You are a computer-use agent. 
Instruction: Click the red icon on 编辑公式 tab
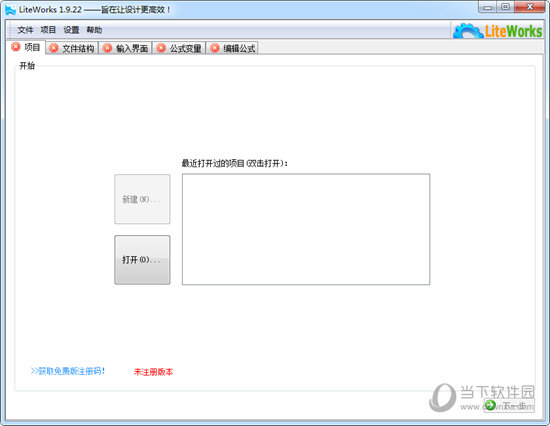tap(215, 48)
